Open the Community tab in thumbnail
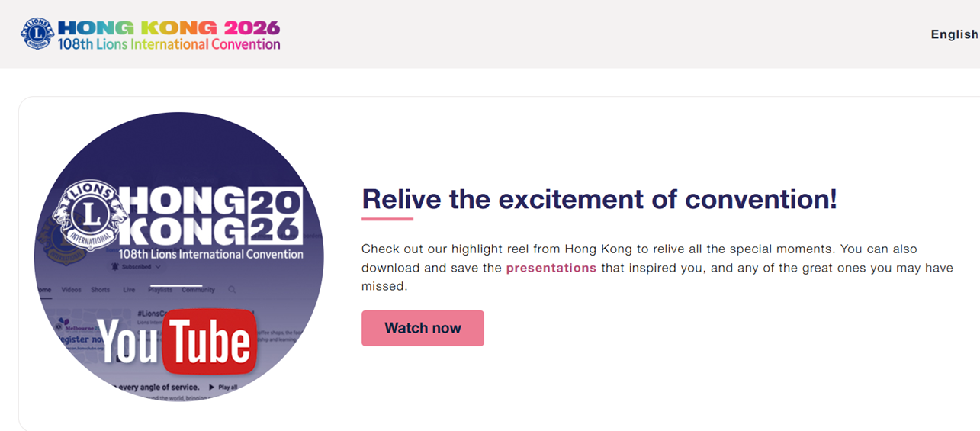The width and height of the screenshot is (980, 431). [198, 290]
